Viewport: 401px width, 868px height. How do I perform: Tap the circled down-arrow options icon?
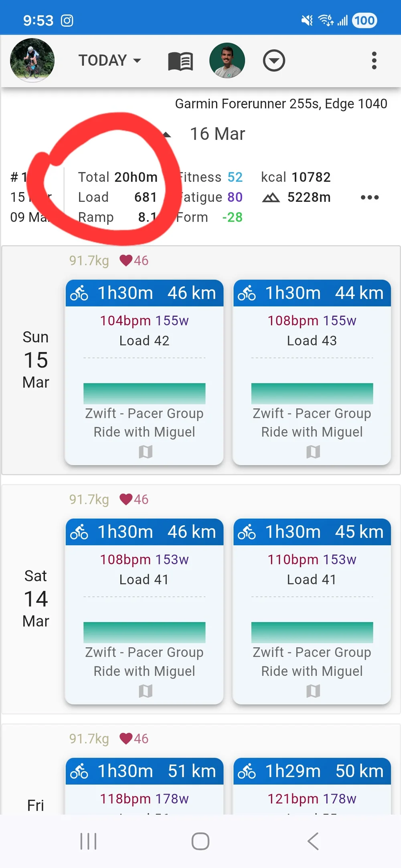coord(274,61)
